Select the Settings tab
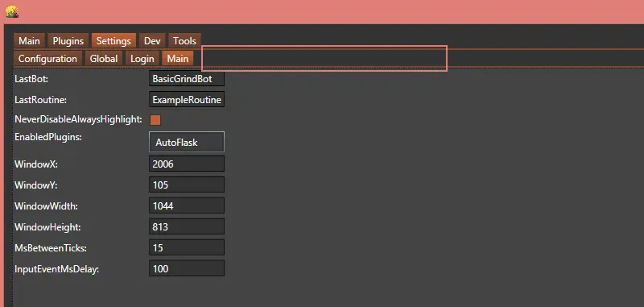 click(114, 41)
